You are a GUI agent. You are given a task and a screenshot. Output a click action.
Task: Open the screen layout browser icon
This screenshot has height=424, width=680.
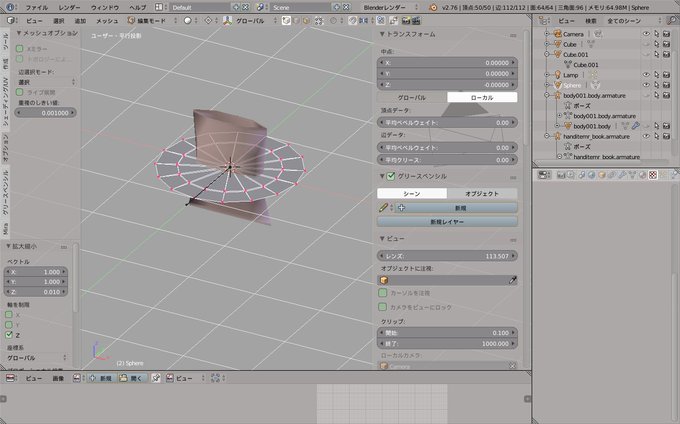pyautogui.click(x=159, y=7)
